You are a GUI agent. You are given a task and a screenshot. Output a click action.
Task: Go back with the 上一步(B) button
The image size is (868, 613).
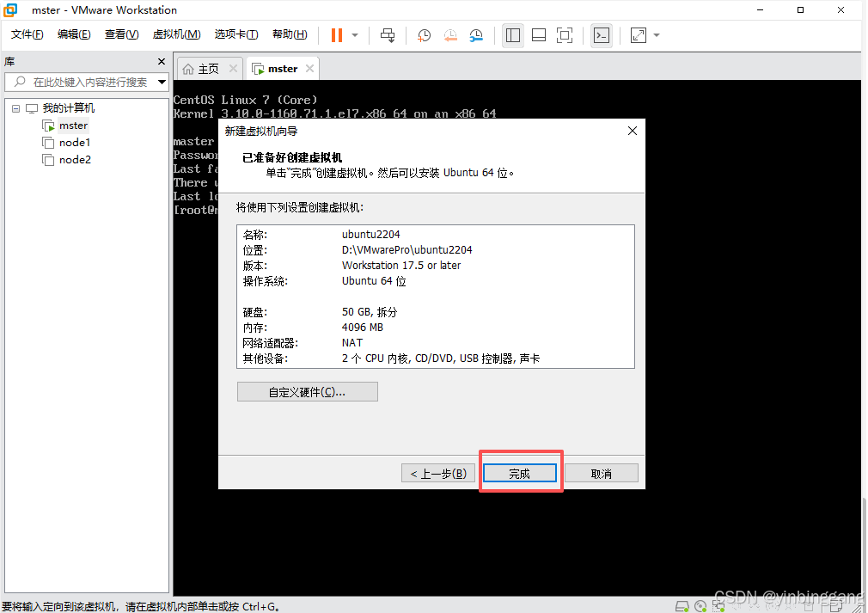click(438, 474)
